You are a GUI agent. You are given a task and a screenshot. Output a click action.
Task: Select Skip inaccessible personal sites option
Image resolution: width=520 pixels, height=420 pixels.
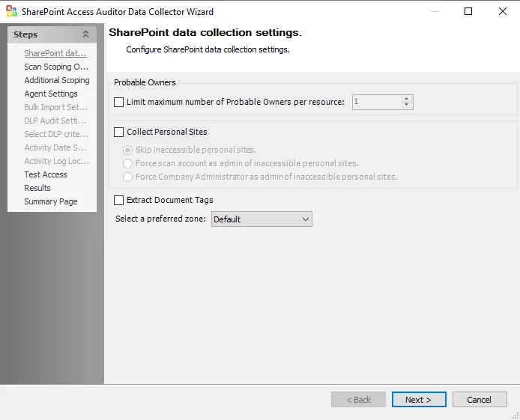(127, 150)
